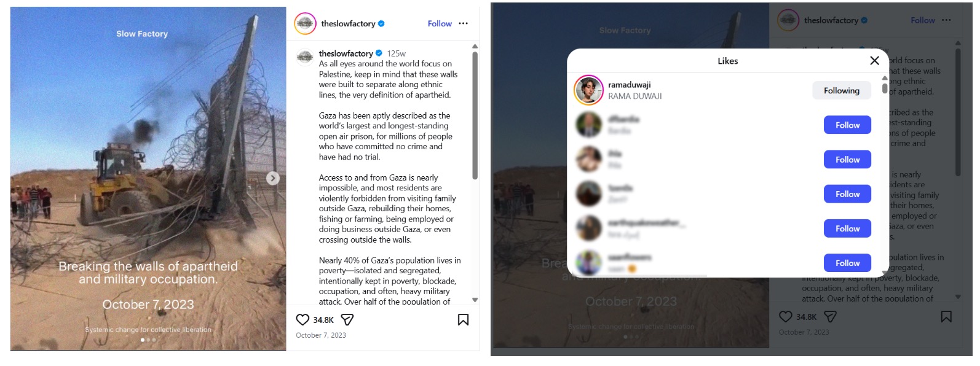The height and width of the screenshot is (366, 980).
Task: Close the Likes dialog
Action: point(874,60)
